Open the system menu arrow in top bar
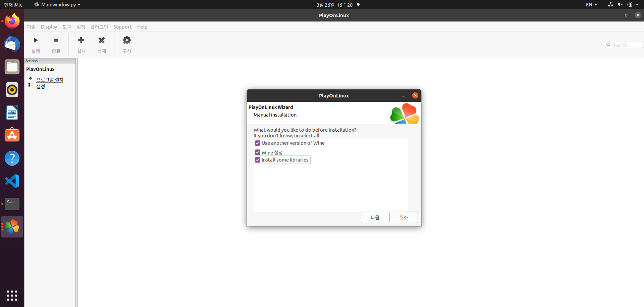Screen dimensions: 644x307 pyautogui.click(x=637, y=5)
